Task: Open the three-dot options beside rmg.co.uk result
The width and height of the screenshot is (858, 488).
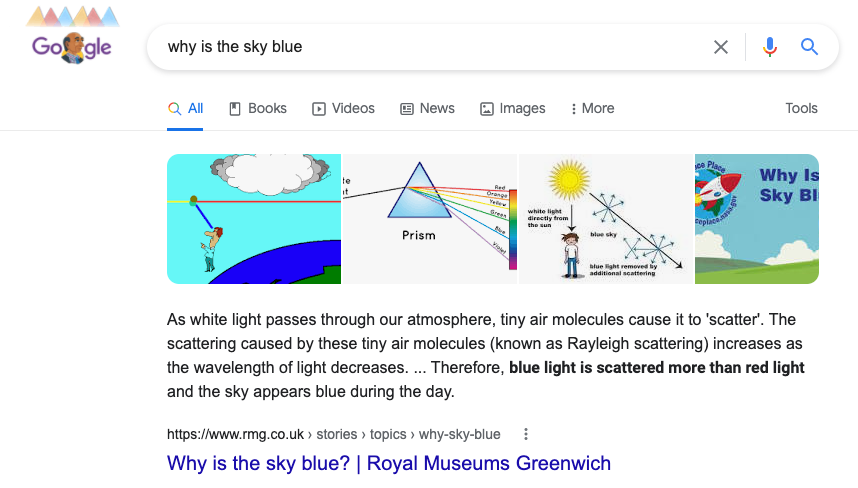Action: (526, 434)
